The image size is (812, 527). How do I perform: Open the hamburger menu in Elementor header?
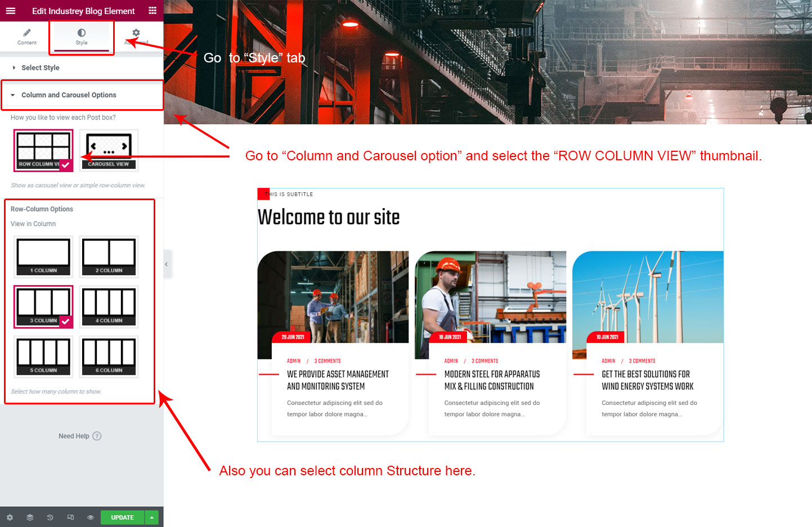tap(11, 11)
